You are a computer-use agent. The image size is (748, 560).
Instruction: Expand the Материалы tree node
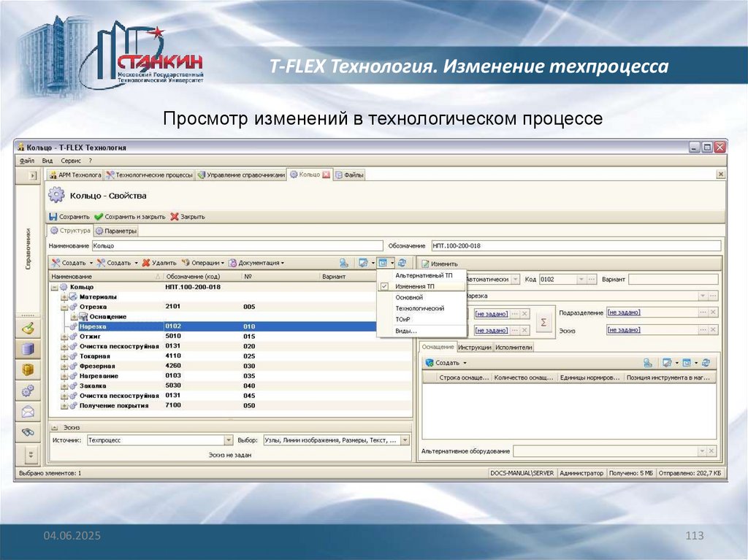click(64, 297)
